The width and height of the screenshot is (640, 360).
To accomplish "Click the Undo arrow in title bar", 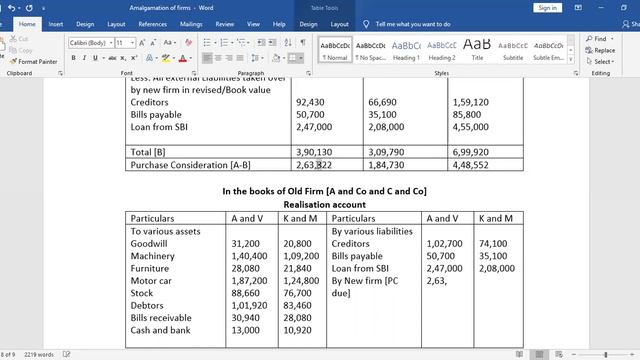I will click(x=11, y=8).
